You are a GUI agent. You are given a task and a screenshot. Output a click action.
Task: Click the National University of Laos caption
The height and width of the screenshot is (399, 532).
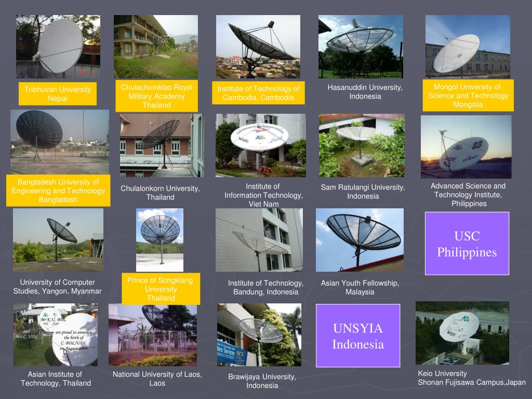point(157,379)
